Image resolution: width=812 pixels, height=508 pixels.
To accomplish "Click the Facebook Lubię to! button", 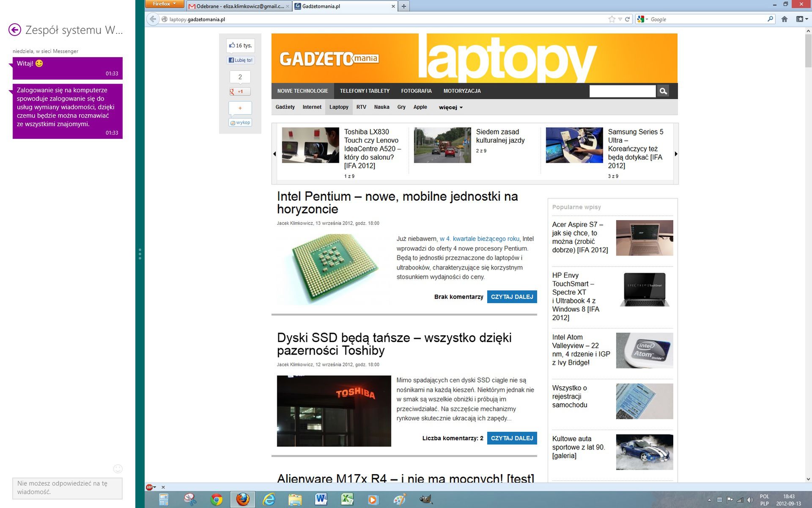I will click(241, 60).
